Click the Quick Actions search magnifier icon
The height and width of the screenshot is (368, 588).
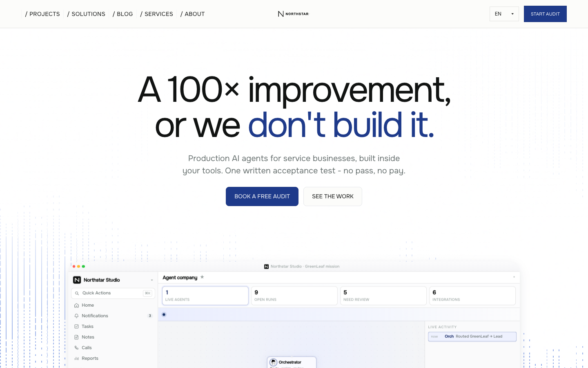77,293
